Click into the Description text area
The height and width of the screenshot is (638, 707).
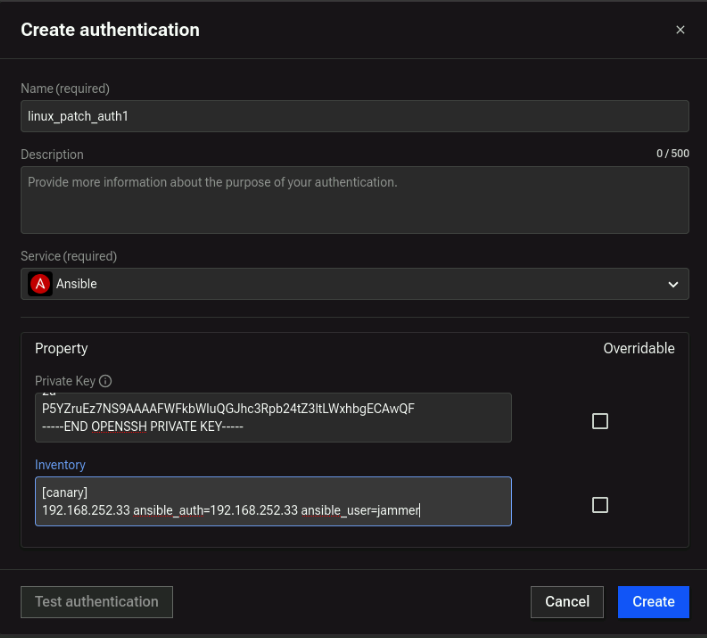(x=354, y=200)
